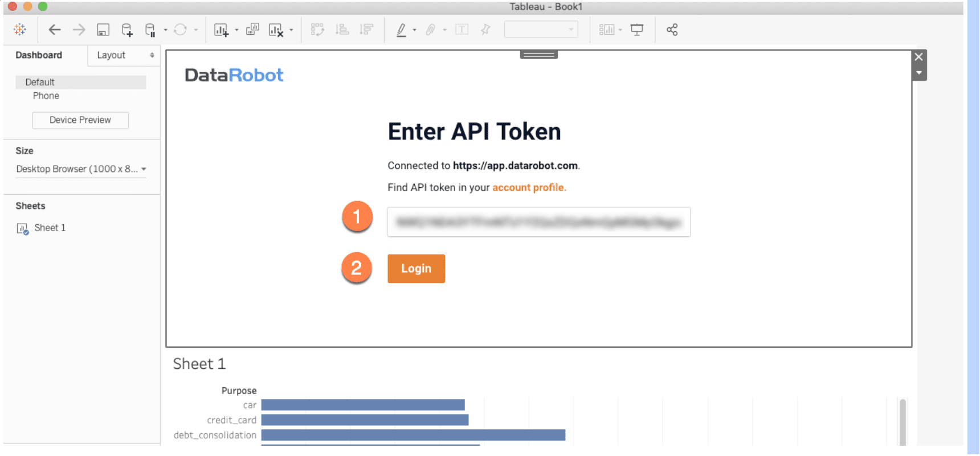This screenshot has height=456, width=980.
Task: Click the Purpose axis header
Action: coord(239,391)
